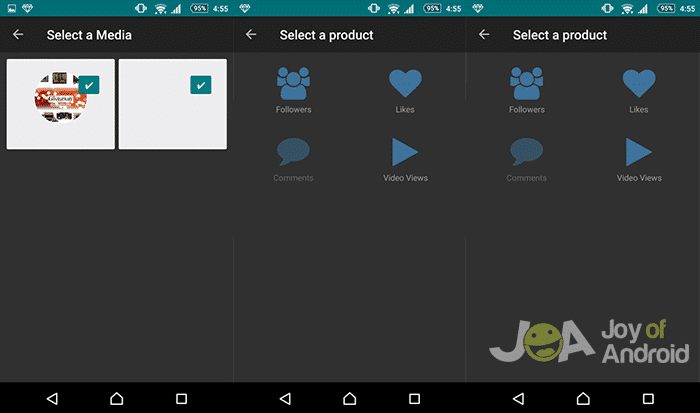Toggle checkmark on the blank media thumbnail
Viewport: 700px width, 413px height.
click(x=201, y=85)
